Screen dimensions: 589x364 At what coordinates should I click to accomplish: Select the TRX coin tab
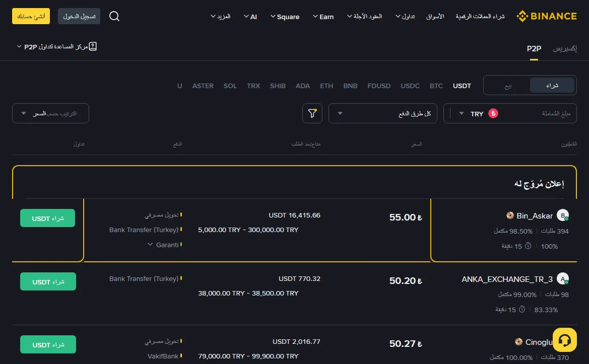253,86
